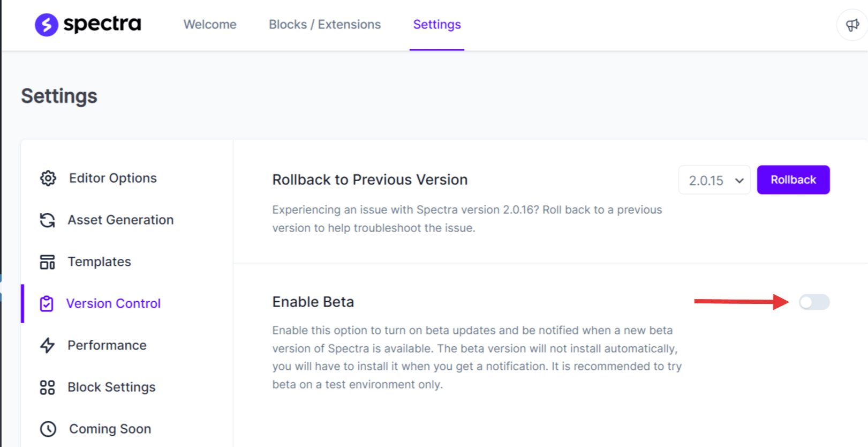Open the rollback version dropdown
The width and height of the screenshot is (868, 447).
pos(714,180)
